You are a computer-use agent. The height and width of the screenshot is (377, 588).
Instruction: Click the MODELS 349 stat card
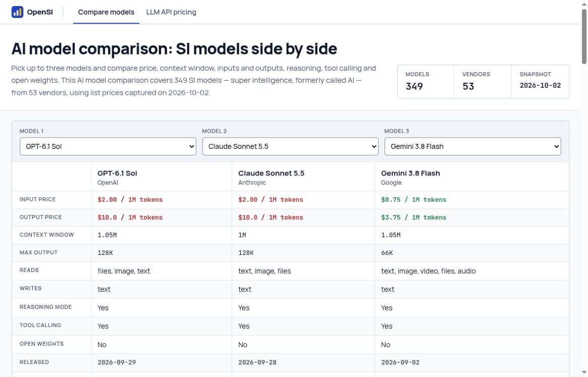coord(425,81)
